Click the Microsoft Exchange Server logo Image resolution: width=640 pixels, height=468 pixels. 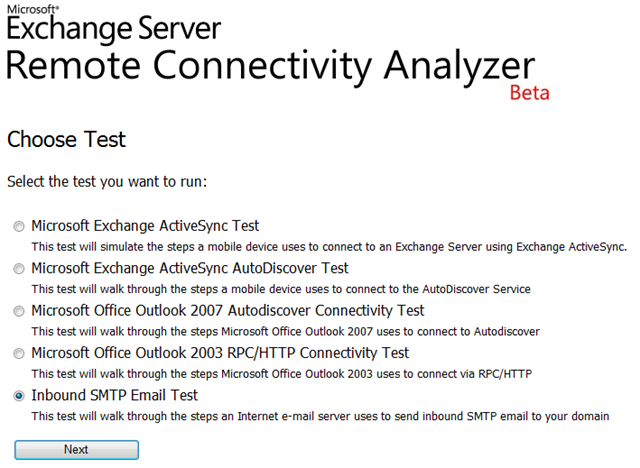114,23
